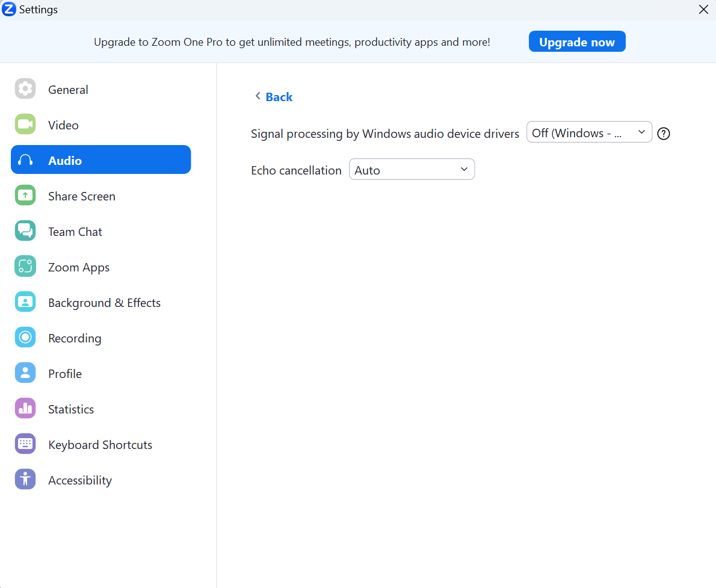
Task: Click the Video camera icon
Action: coord(25,124)
